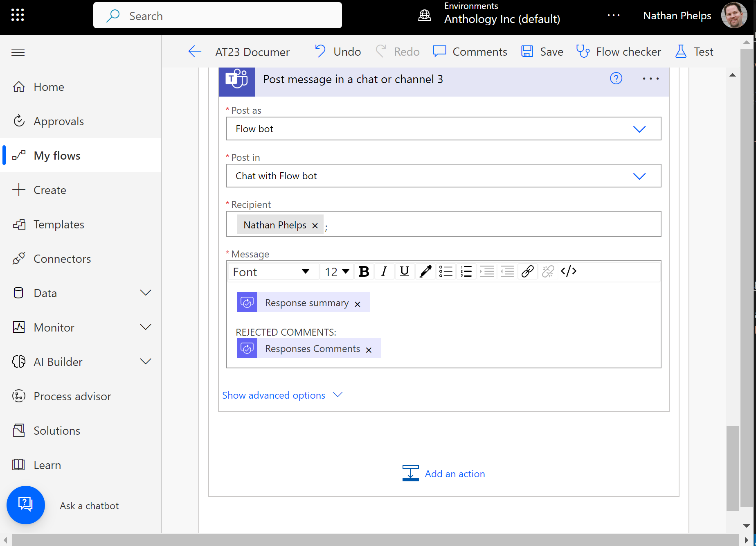Undo the last change

[x=338, y=52]
